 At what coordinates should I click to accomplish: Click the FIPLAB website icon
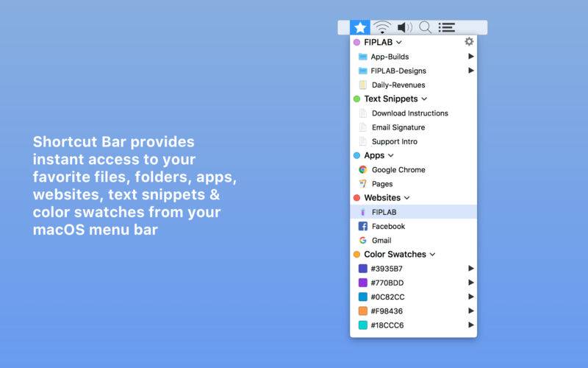tap(362, 212)
